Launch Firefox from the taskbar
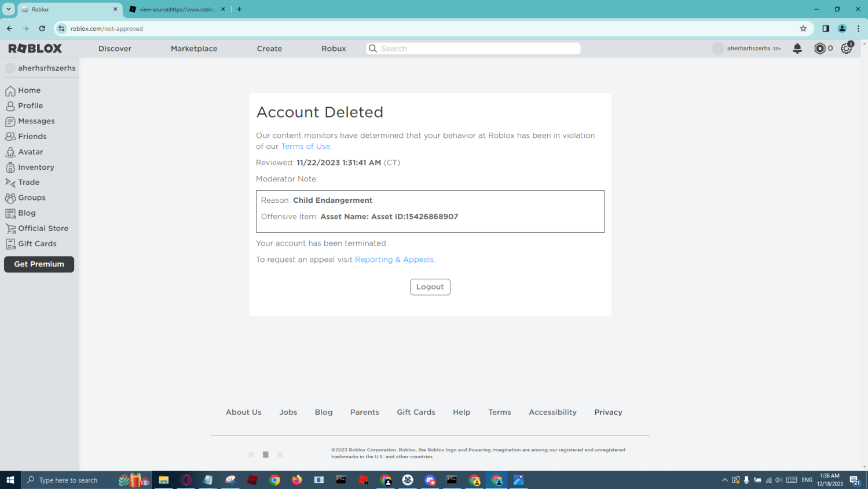This screenshot has width=868, height=489. pos(296,480)
